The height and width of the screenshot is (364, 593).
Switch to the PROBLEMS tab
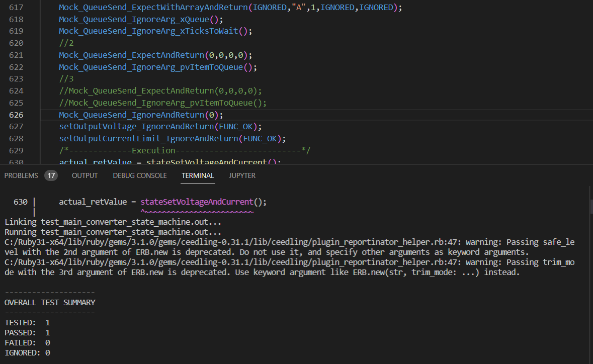[x=20, y=175]
